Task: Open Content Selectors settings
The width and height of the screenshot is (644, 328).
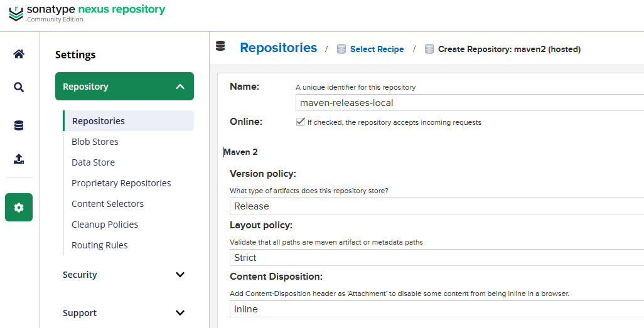Action: click(107, 204)
